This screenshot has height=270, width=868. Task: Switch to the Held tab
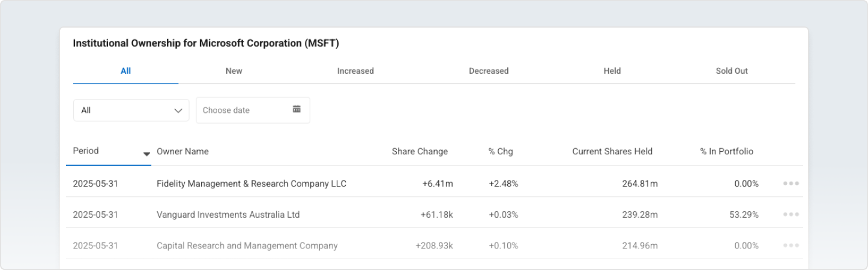[612, 71]
